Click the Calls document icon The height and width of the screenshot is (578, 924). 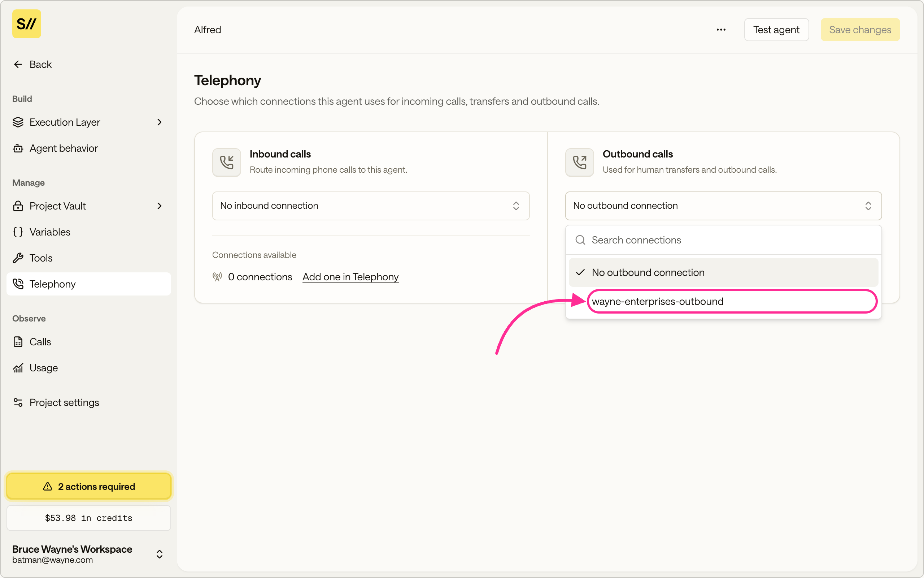[x=18, y=342]
